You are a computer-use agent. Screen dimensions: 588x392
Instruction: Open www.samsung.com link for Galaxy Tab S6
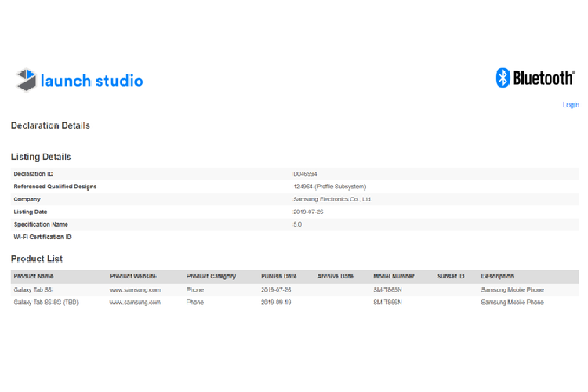pyautogui.click(x=135, y=290)
